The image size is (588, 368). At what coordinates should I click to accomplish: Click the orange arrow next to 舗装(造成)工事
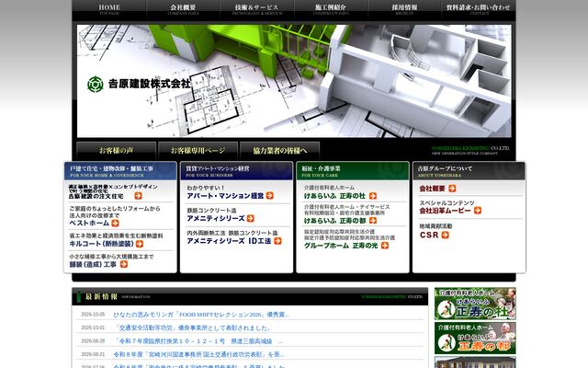click(x=124, y=264)
